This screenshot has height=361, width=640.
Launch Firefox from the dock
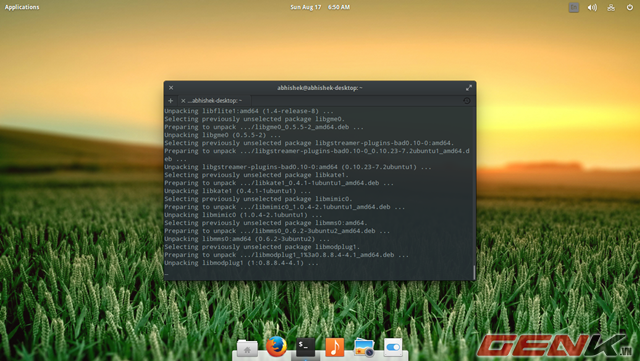tap(276, 347)
